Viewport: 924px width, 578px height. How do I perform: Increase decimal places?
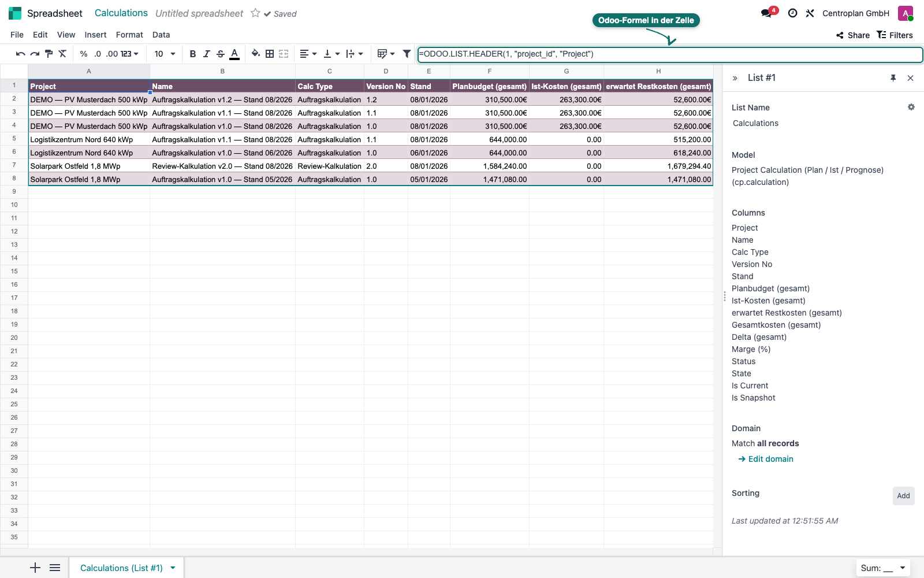pyautogui.click(x=112, y=54)
